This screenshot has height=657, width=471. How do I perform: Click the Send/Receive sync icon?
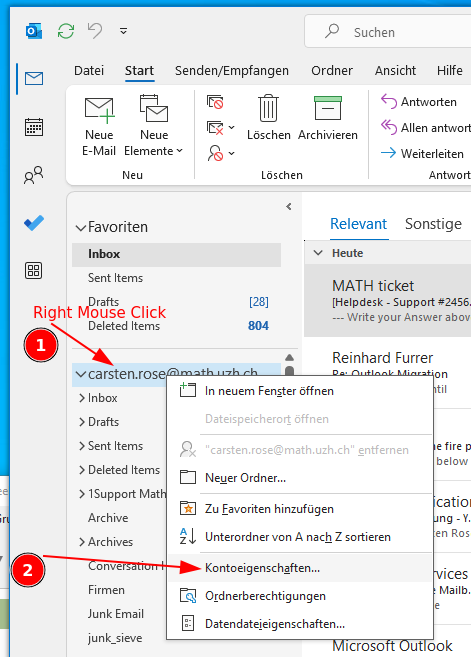(66, 31)
